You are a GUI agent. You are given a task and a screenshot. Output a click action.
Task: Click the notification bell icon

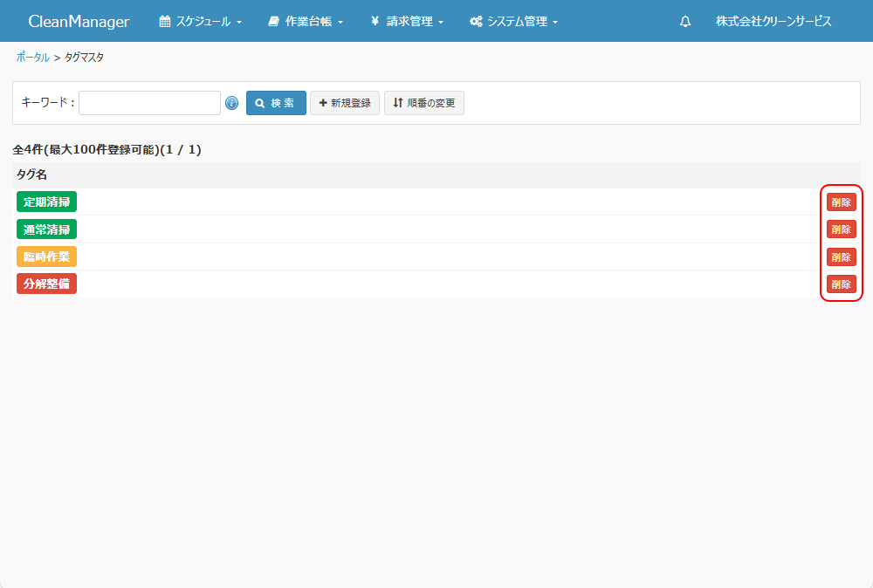click(x=685, y=21)
